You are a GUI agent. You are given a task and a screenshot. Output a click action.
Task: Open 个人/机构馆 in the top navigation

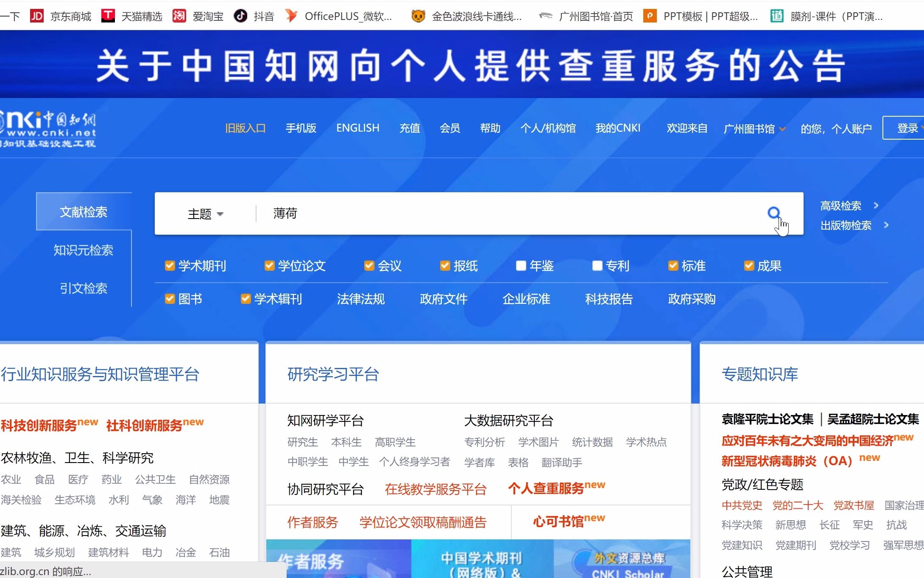pos(548,128)
